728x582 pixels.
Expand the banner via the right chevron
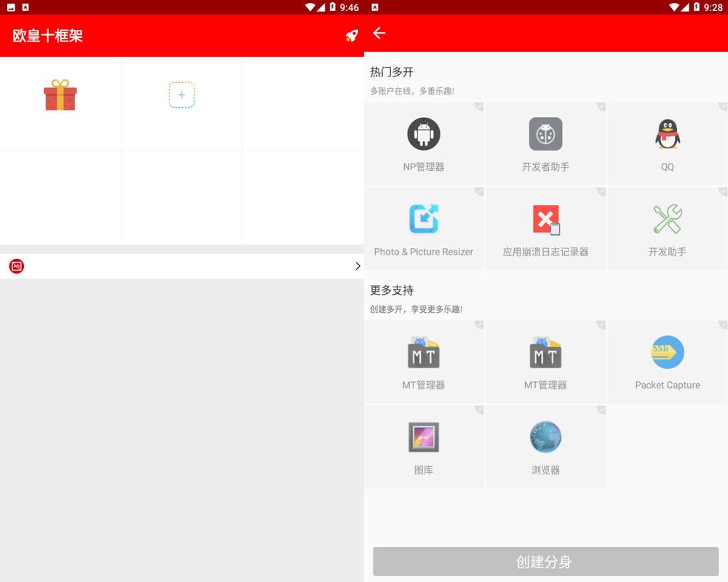pyautogui.click(x=357, y=266)
